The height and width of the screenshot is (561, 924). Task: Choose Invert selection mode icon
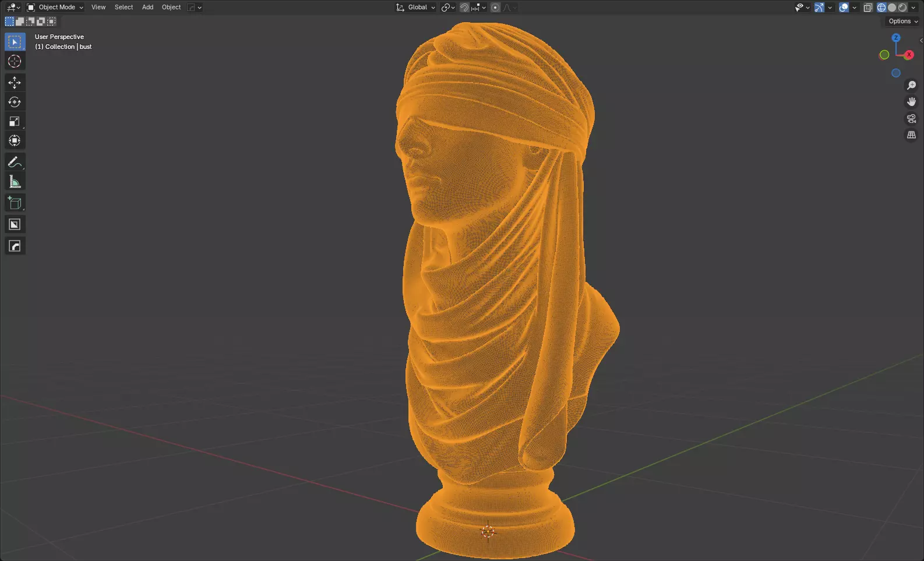coord(41,22)
